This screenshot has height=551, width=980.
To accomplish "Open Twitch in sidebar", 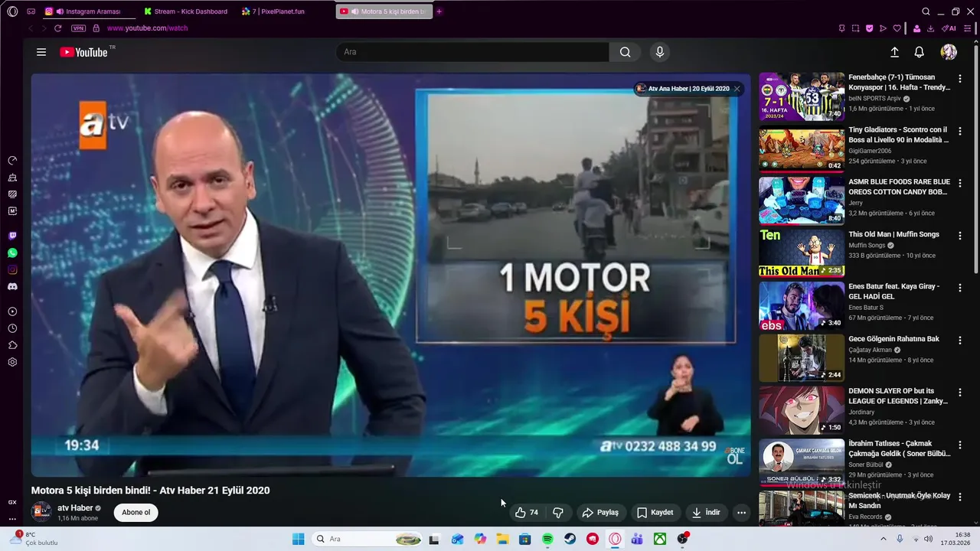I will [x=12, y=236].
